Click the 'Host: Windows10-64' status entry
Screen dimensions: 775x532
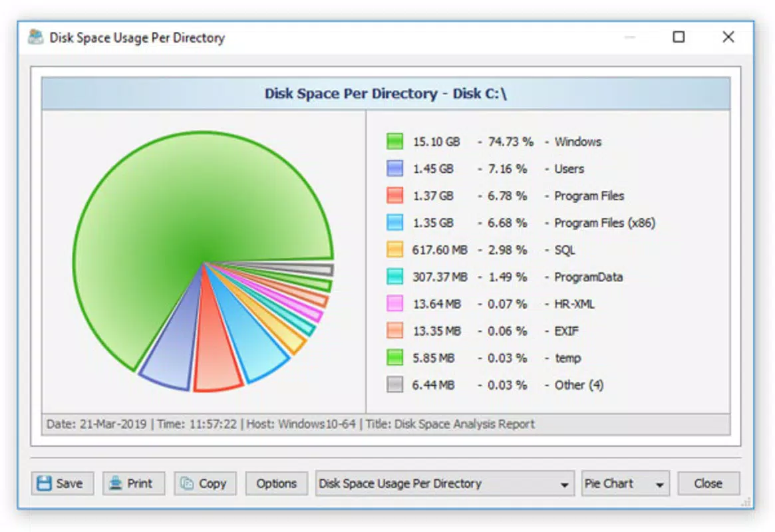coord(301,424)
